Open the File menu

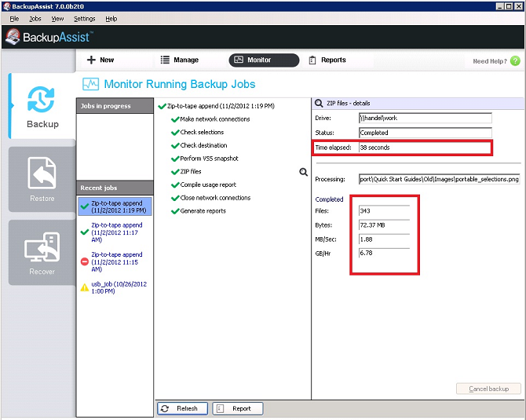click(x=14, y=19)
